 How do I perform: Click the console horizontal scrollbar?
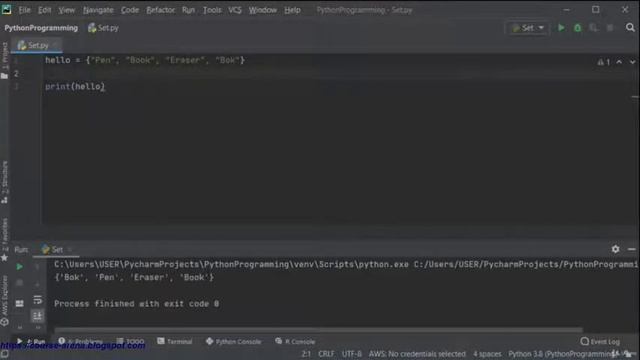pyautogui.click(x=318, y=329)
